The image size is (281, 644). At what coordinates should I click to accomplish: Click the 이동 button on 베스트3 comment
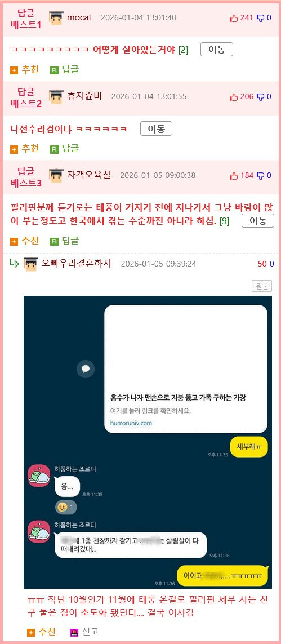point(257,221)
